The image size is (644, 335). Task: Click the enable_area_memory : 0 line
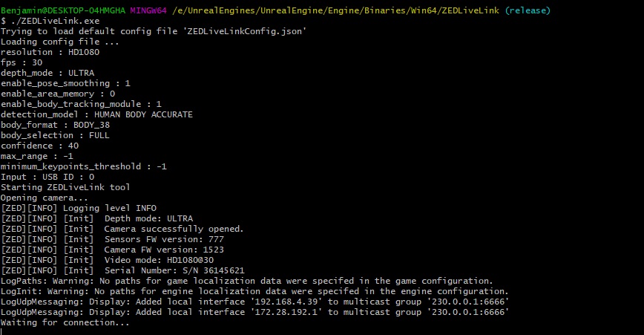pyautogui.click(x=58, y=94)
